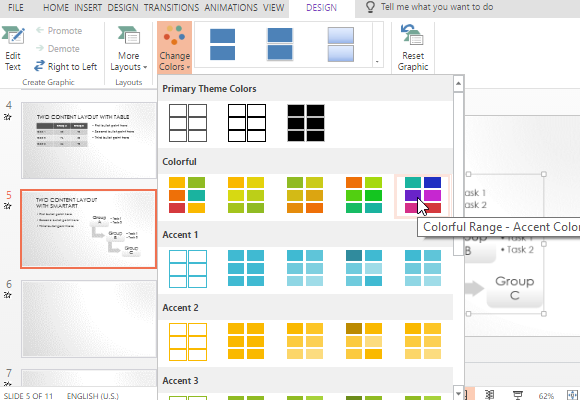Viewport: 580px width, 400px height.
Task: Choose Accent 2 outline-only yellow swatch
Action: pos(188,342)
